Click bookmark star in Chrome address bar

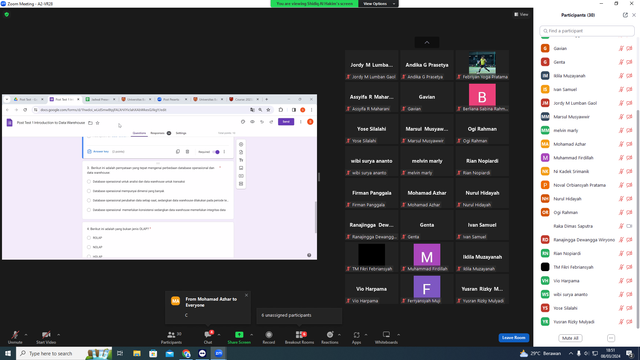coord(268,110)
